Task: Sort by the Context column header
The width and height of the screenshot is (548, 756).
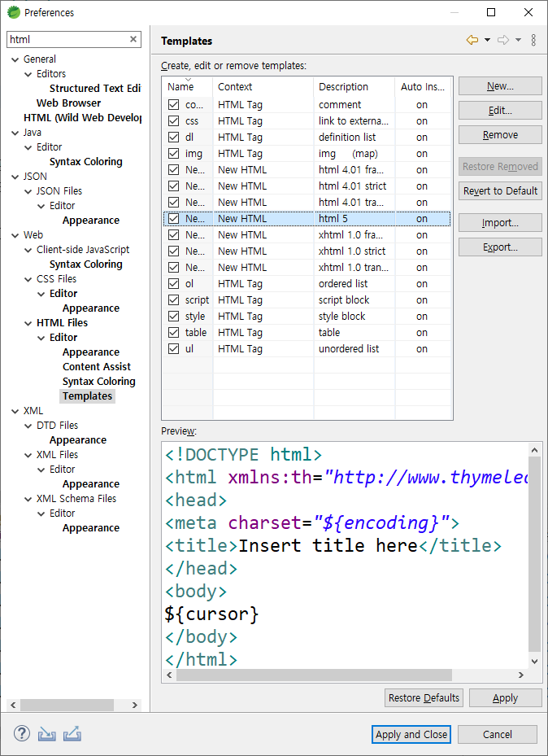Action: point(263,87)
